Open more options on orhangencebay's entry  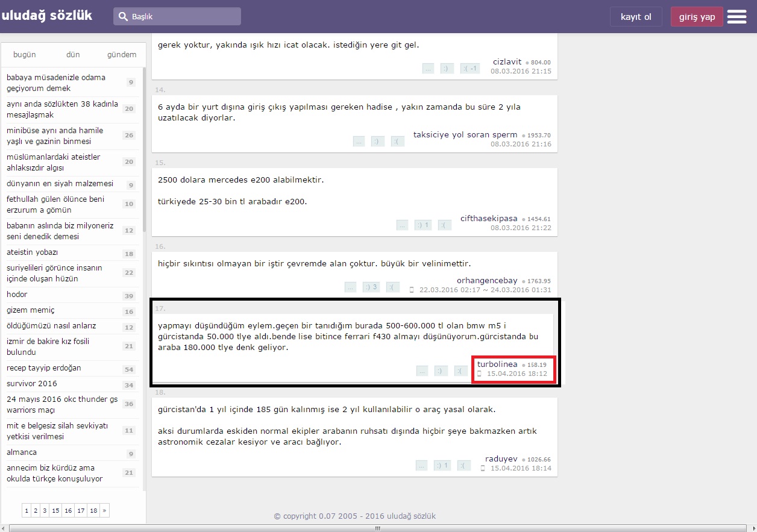(350, 287)
